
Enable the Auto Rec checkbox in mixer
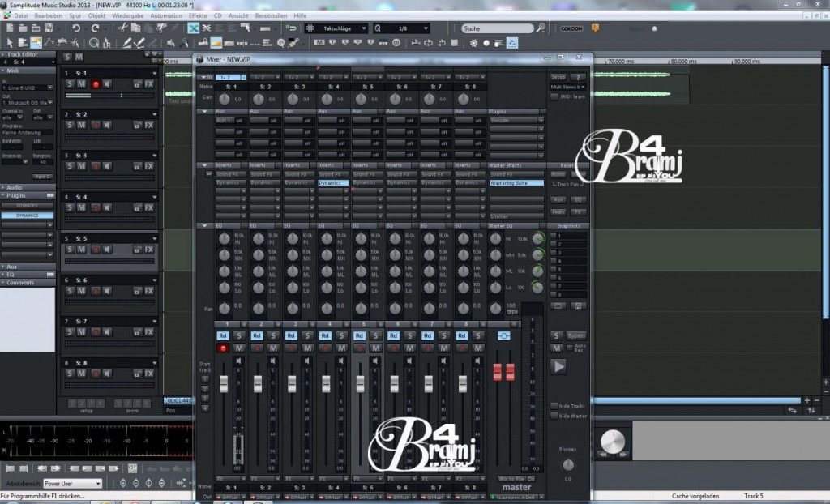[x=569, y=348]
